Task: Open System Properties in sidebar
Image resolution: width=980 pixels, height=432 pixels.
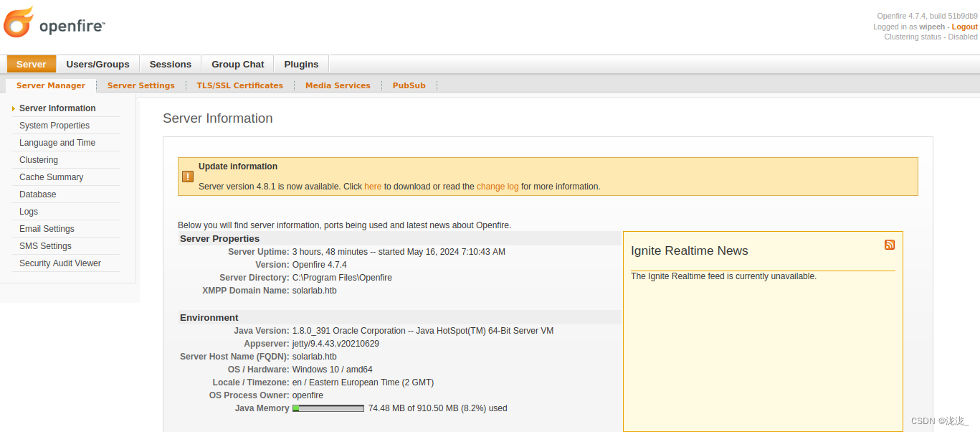Action: click(x=54, y=126)
